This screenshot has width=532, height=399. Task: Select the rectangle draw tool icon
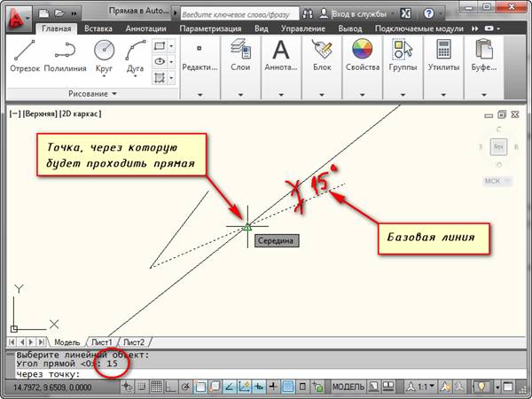point(160,46)
